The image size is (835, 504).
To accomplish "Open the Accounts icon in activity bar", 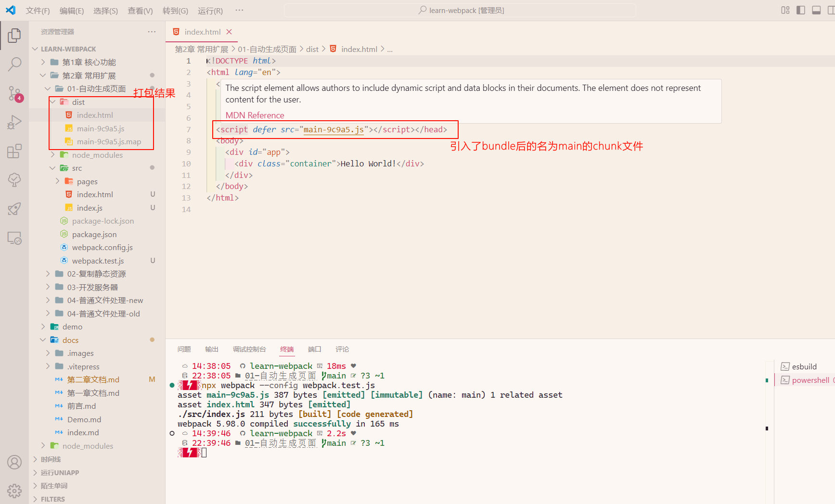I will [x=14, y=462].
